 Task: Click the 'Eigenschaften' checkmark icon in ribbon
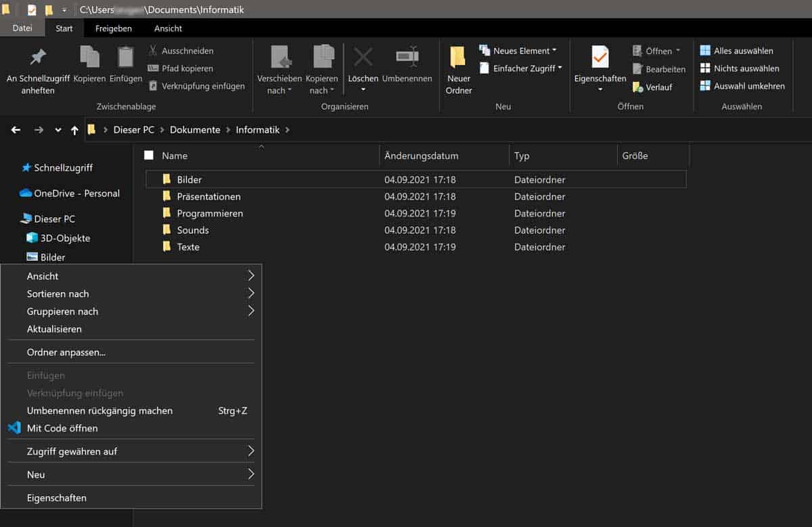coord(600,58)
